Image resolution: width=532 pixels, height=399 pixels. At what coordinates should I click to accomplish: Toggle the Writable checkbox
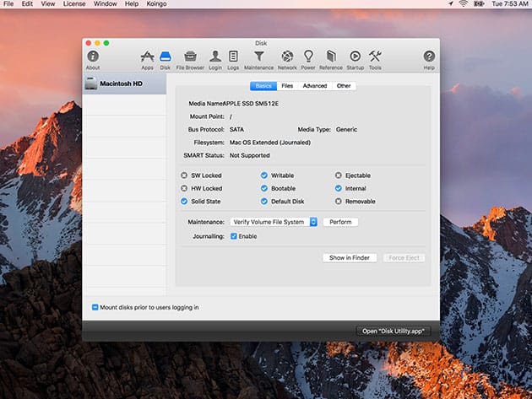(264, 175)
